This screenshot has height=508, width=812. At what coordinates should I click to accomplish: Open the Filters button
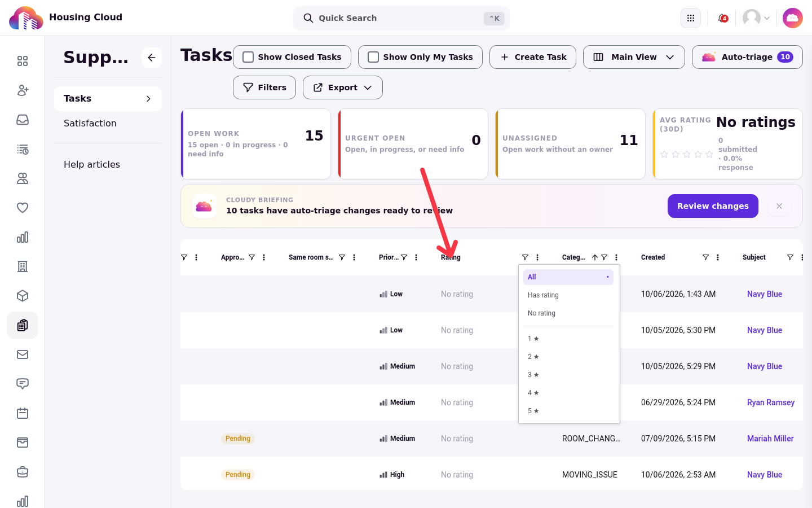(264, 87)
